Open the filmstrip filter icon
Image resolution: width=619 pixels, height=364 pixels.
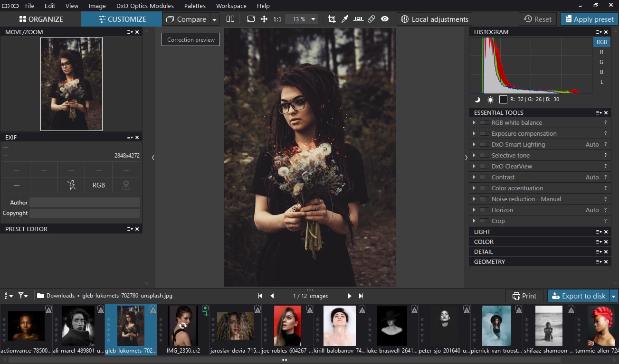21,295
